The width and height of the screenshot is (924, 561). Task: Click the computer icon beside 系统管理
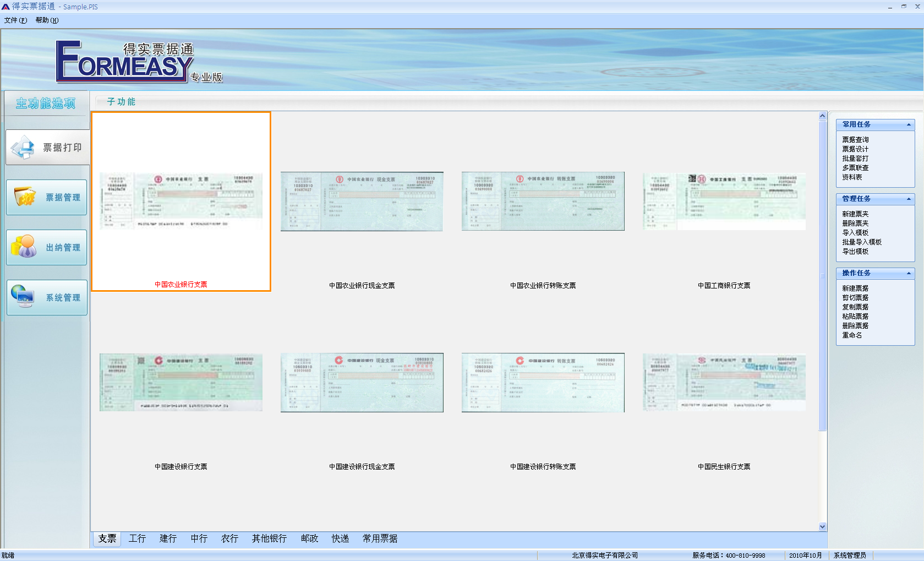pos(23,297)
